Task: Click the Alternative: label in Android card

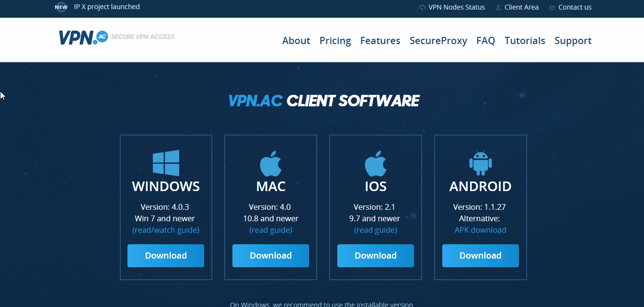Action: (x=480, y=218)
